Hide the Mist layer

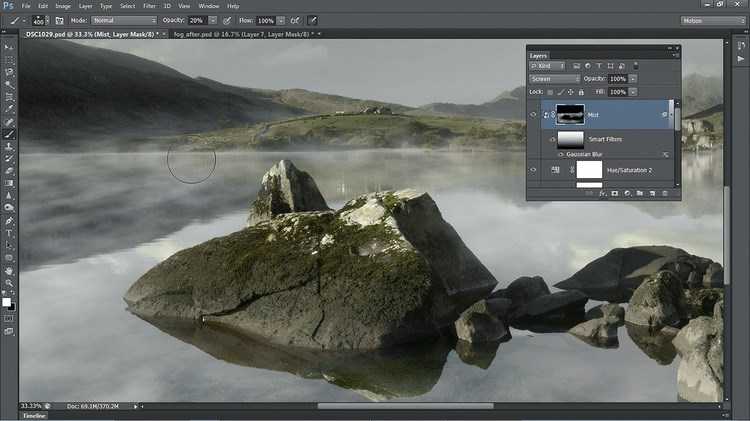[x=533, y=115]
